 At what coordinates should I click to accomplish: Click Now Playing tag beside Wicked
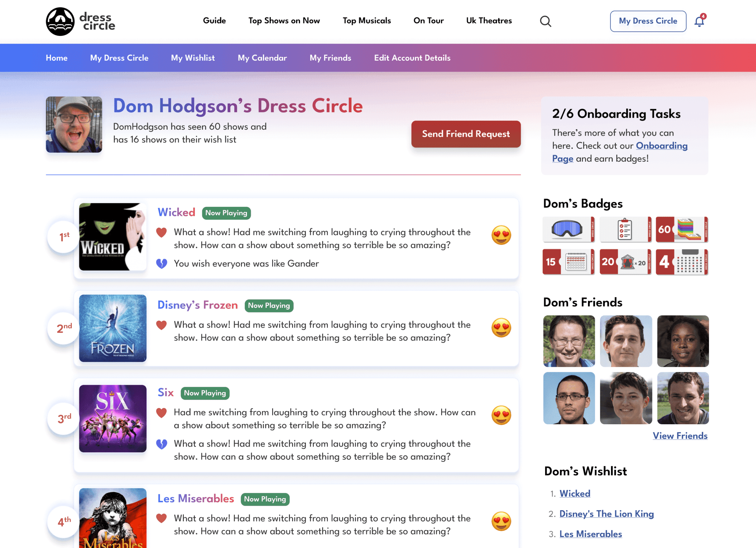point(226,213)
